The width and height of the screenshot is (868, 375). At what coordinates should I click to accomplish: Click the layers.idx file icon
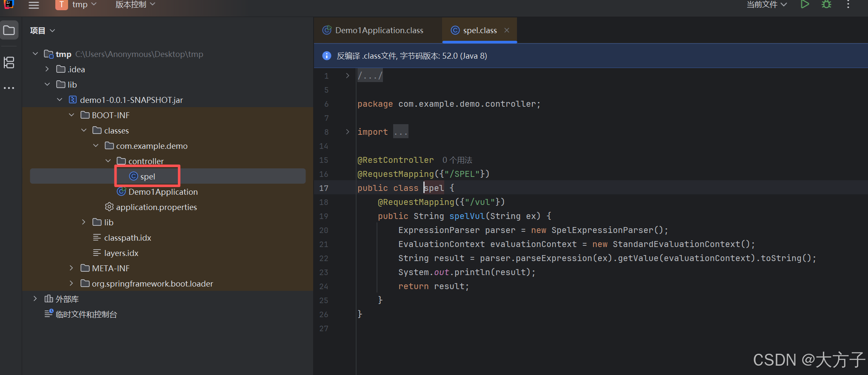tap(97, 253)
